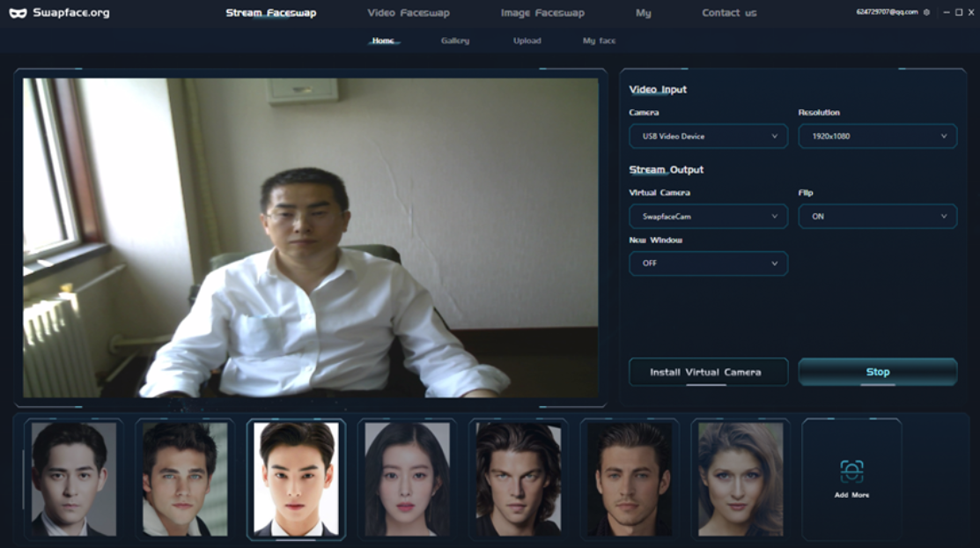Click the webcam preview video
This screenshot has width=980, height=548.
311,238
